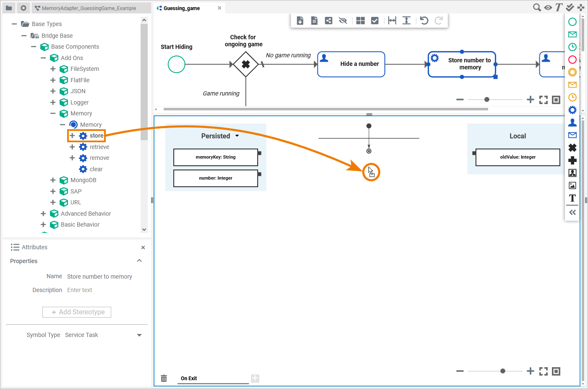Screen dimensions: 588x389
Task: Select the blue user task icon in palette
Action: [572, 123]
